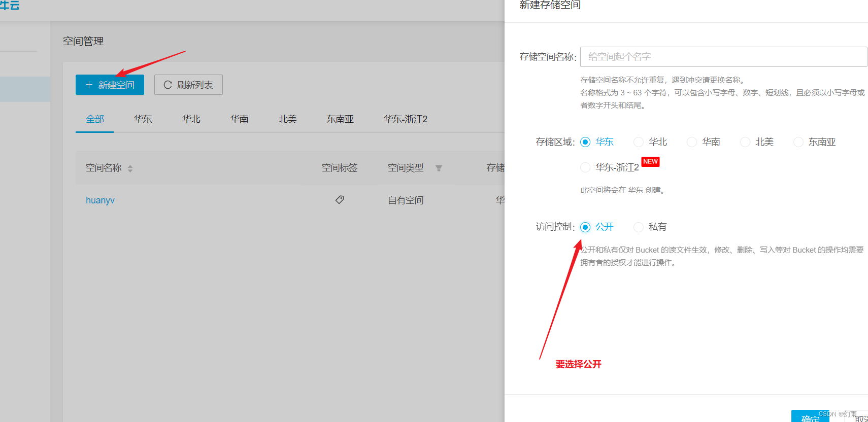Open the huanyv bucket link
The image size is (868, 422).
(x=100, y=200)
